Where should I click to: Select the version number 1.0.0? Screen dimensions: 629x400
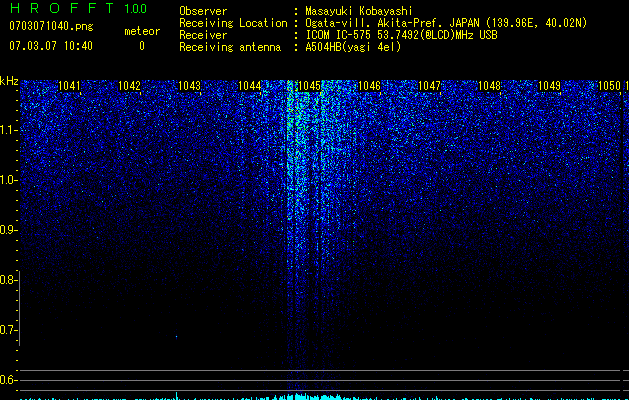[x=136, y=9]
